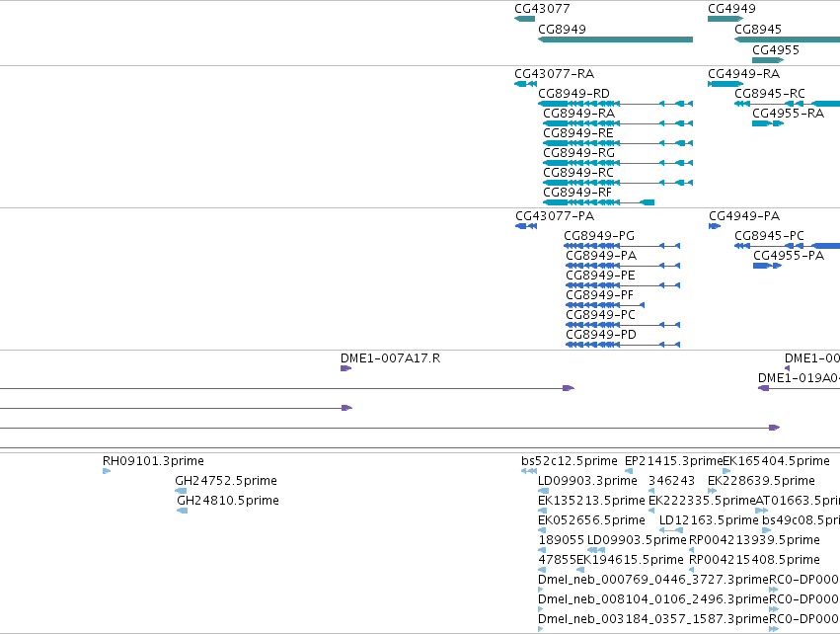Select the CG8949 gene bar
Screen dimensions: 840x634
615,40
